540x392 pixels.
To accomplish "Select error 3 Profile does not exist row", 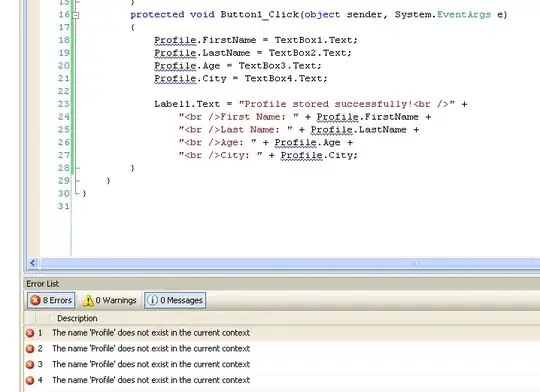I will coord(282,364).
